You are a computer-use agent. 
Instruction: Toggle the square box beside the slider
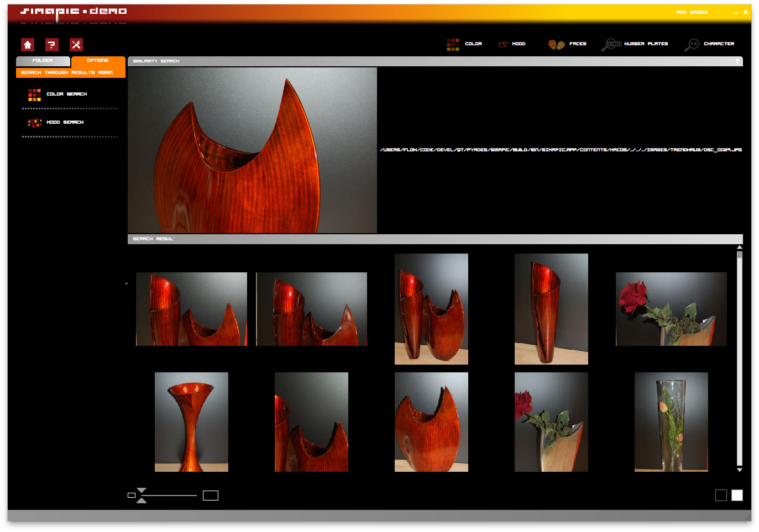pyautogui.click(x=211, y=494)
